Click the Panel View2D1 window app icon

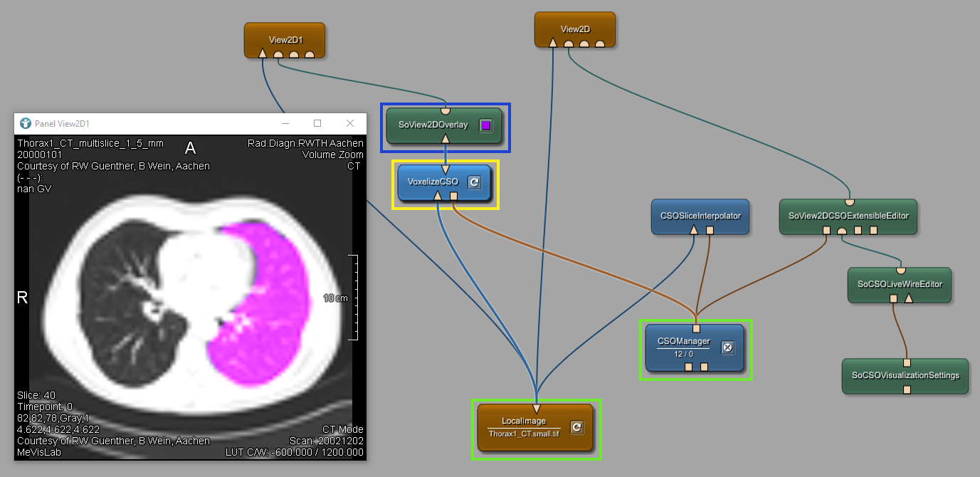(26, 123)
